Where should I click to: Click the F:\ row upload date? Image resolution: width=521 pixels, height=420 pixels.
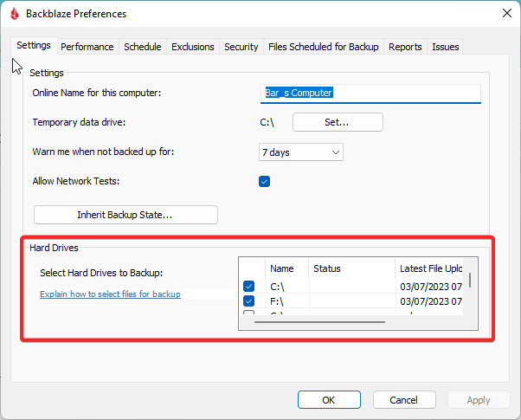(x=431, y=301)
